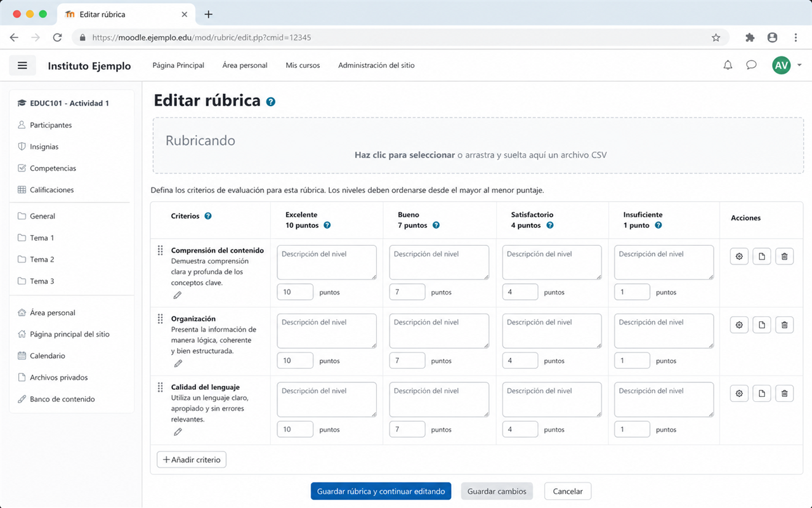Edit Comprensión del contenido with pencil icon
The height and width of the screenshot is (508, 812).
click(x=178, y=295)
